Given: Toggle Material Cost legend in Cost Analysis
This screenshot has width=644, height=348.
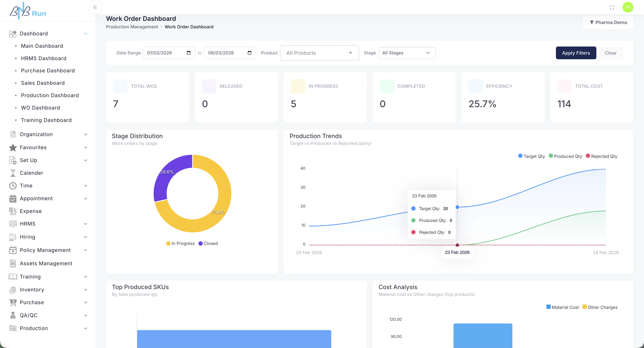Looking at the screenshot, I should tap(563, 307).
